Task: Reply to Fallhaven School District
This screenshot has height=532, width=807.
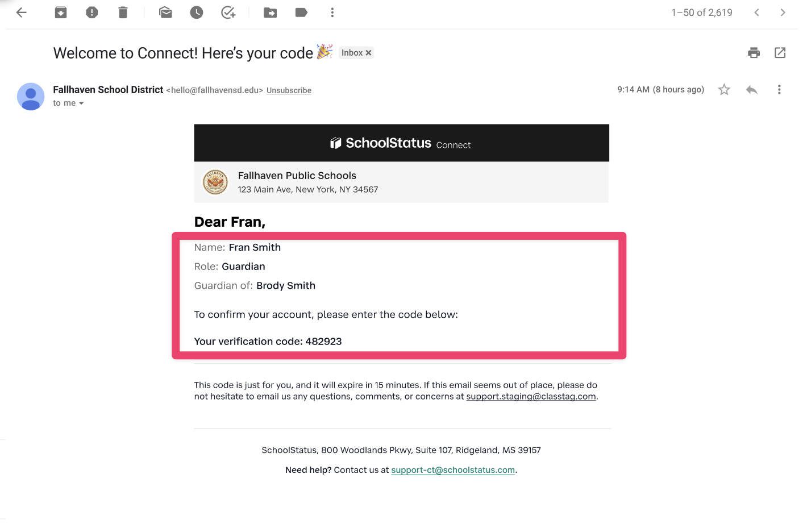Action: [x=752, y=90]
